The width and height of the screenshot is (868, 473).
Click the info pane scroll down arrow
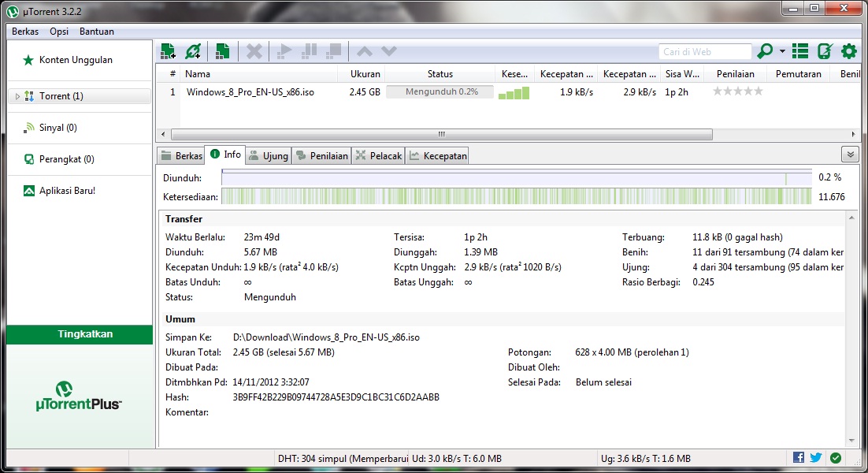point(851,441)
